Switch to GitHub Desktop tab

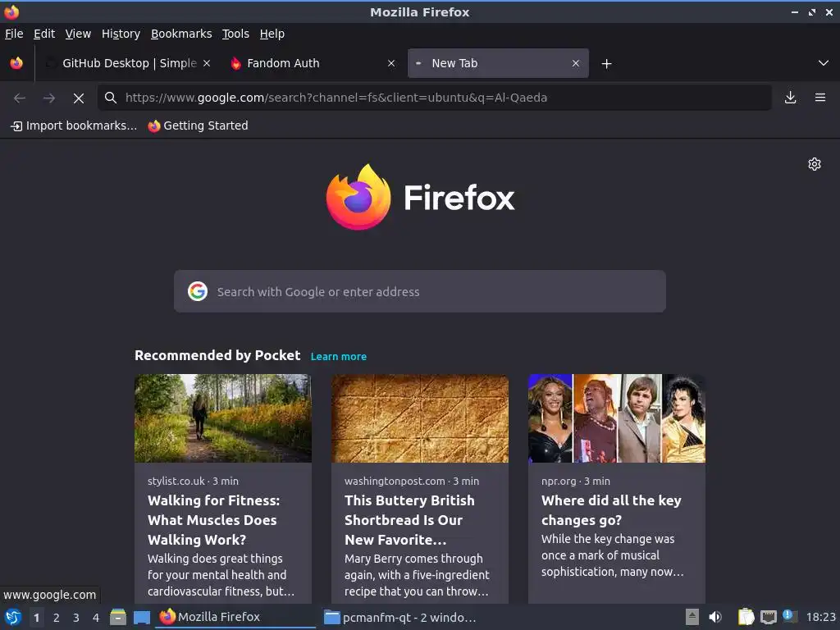pyautogui.click(x=129, y=63)
